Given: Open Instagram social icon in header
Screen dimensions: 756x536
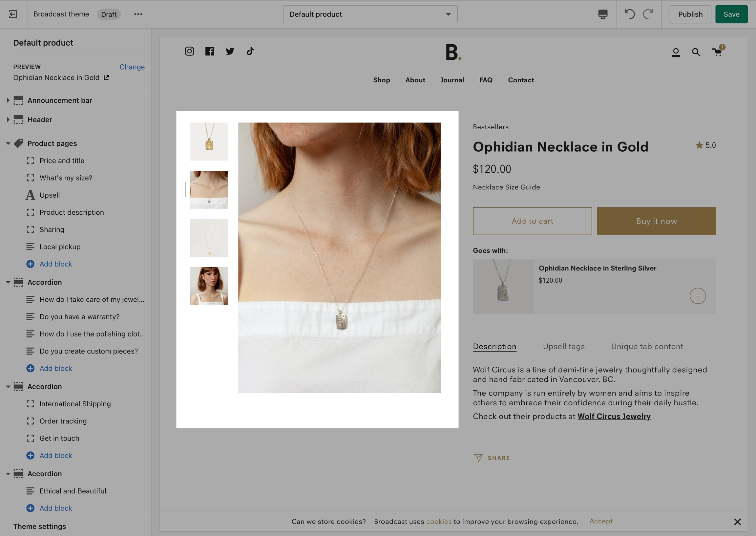Looking at the screenshot, I should [189, 51].
